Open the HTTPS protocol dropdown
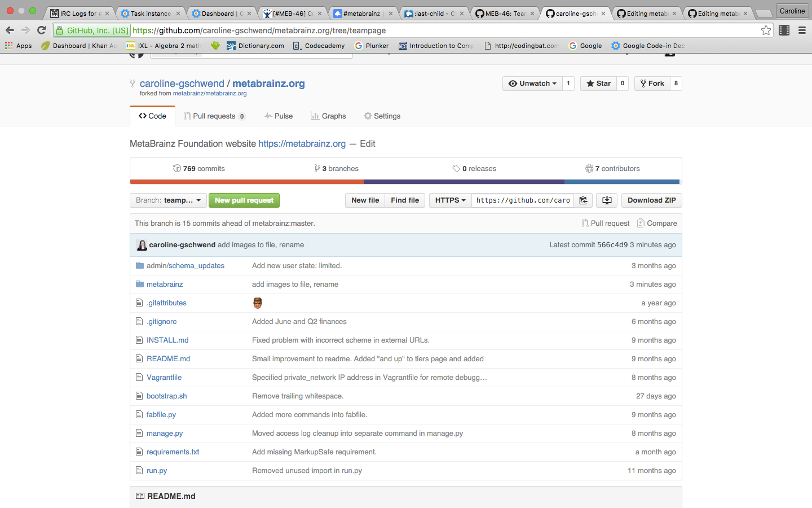 pyautogui.click(x=450, y=200)
